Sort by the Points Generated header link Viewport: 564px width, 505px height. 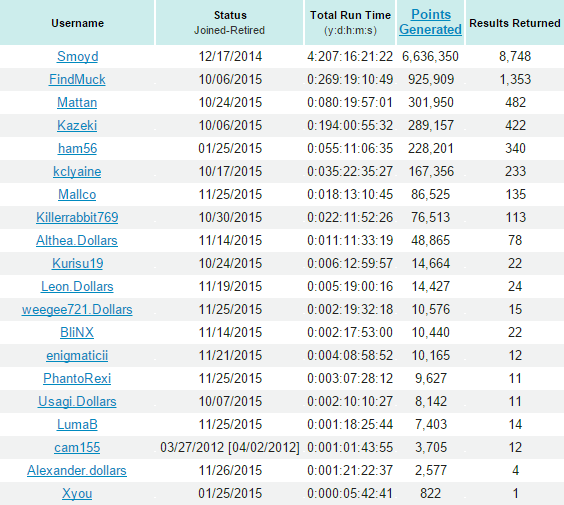click(x=431, y=22)
